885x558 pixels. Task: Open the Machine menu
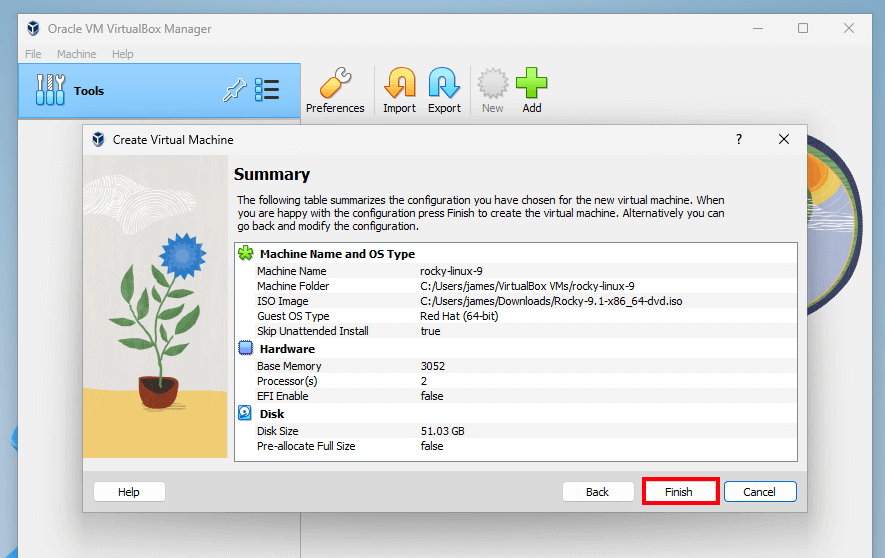click(x=77, y=54)
